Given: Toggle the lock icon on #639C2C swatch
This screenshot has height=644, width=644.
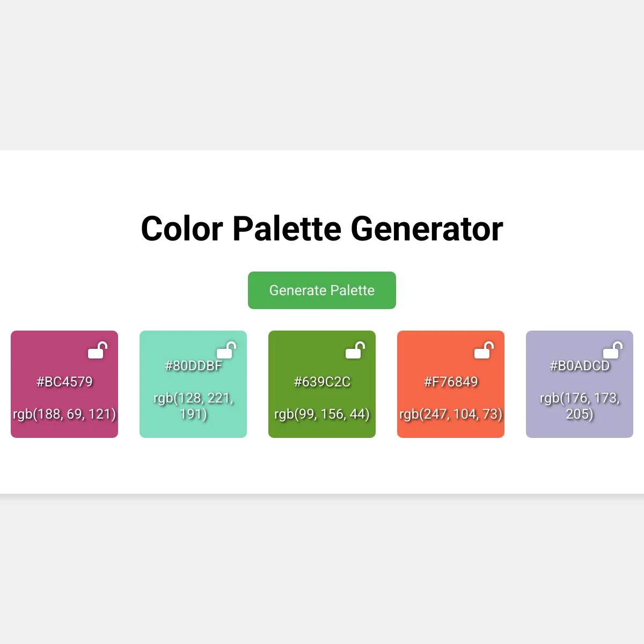Looking at the screenshot, I should pos(355,350).
